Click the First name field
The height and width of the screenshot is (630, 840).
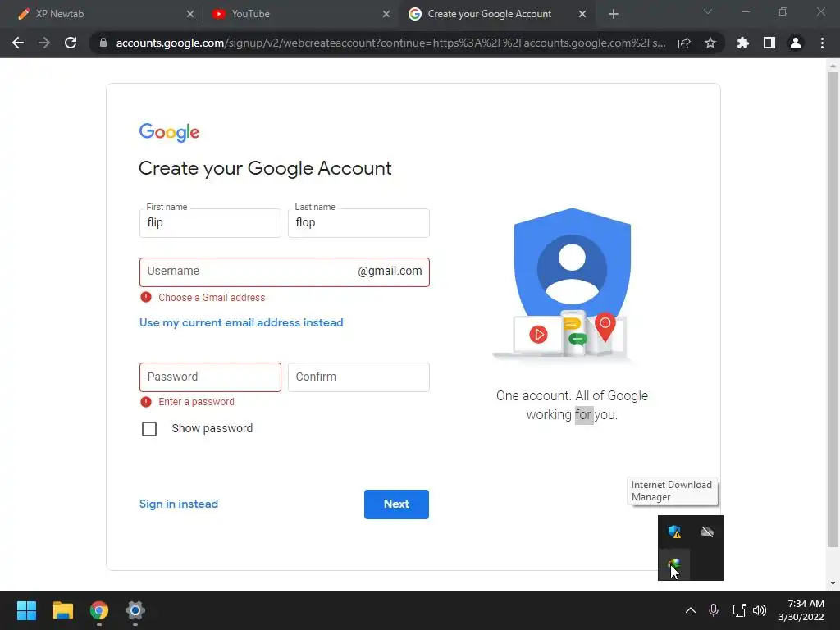[x=210, y=223]
